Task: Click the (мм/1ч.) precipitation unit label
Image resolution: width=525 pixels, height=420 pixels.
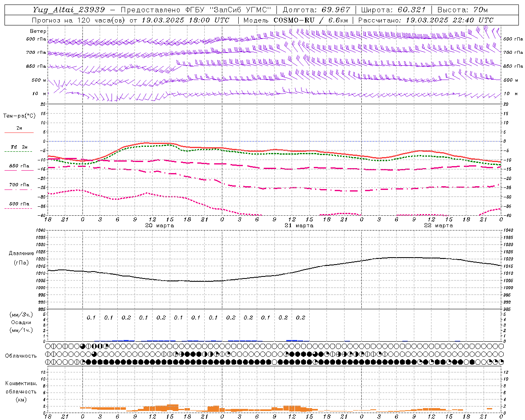Action: (x=21, y=330)
